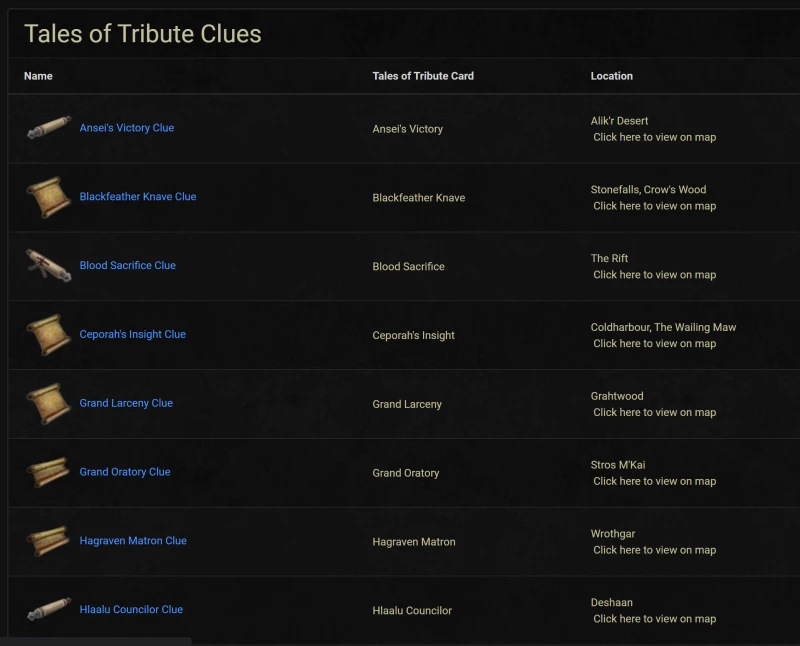The width and height of the screenshot is (800, 646).
Task: View Alik'r Desert location on map
Action: [655, 137]
